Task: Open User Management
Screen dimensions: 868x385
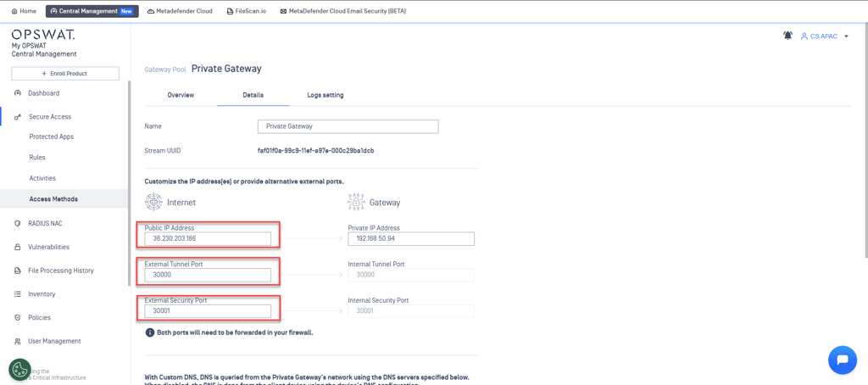Action: click(x=54, y=341)
